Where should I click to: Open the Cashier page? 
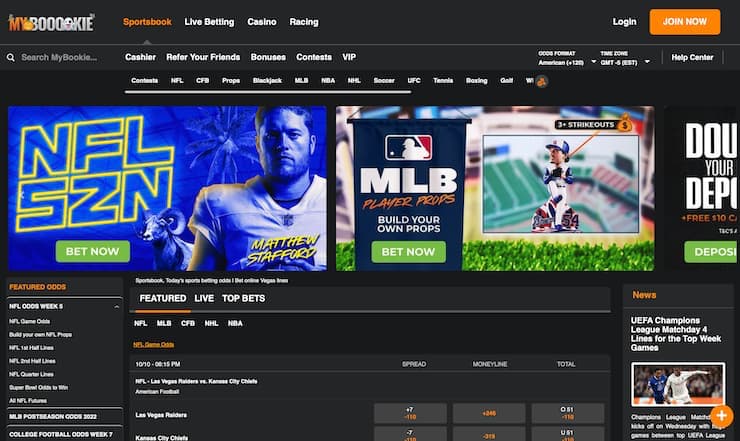tap(140, 57)
